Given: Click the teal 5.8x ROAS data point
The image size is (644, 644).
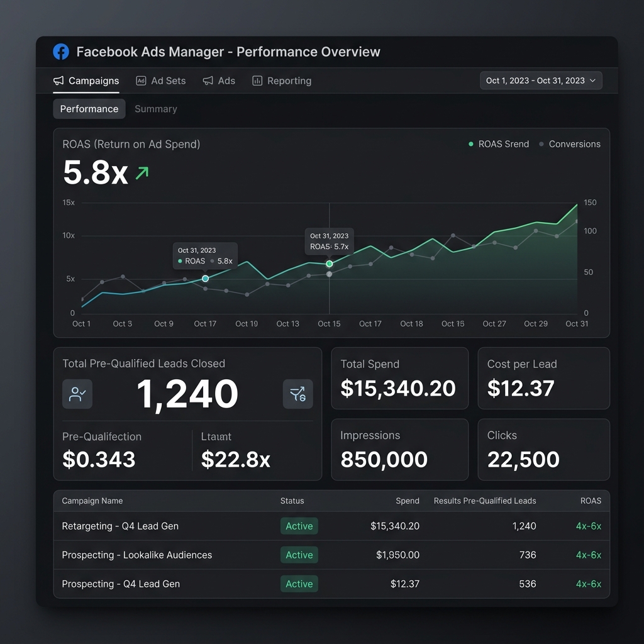Looking at the screenshot, I should (x=206, y=279).
